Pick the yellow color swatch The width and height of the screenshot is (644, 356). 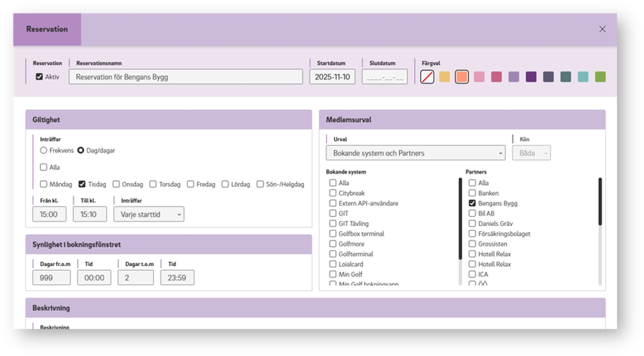(x=444, y=77)
